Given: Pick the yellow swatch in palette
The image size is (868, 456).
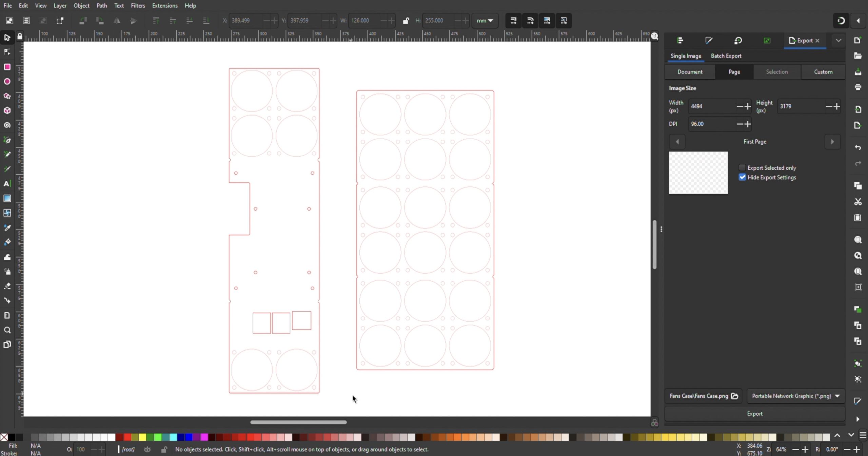Looking at the screenshot, I should coord(142,437).
